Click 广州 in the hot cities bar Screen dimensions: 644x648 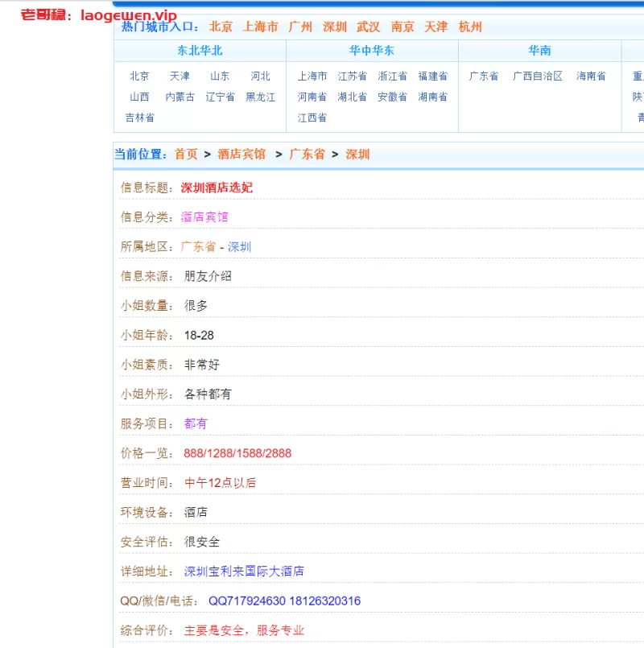pos(300,27)
